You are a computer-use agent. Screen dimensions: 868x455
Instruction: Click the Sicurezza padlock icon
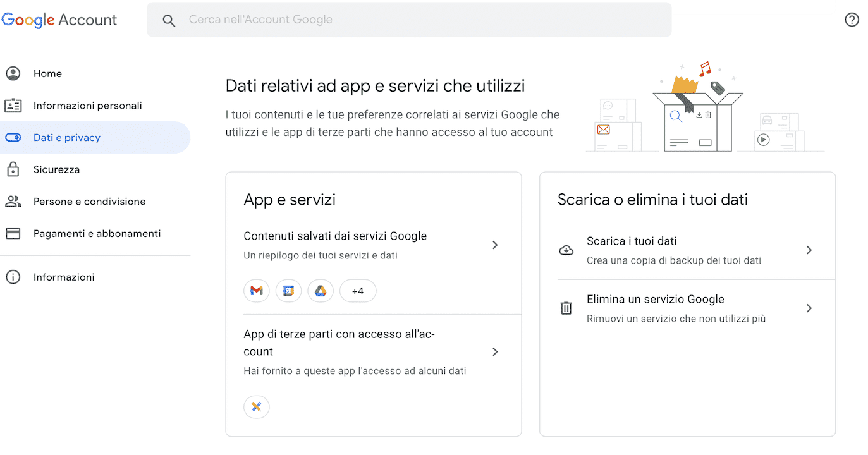[x=13, y=169]
